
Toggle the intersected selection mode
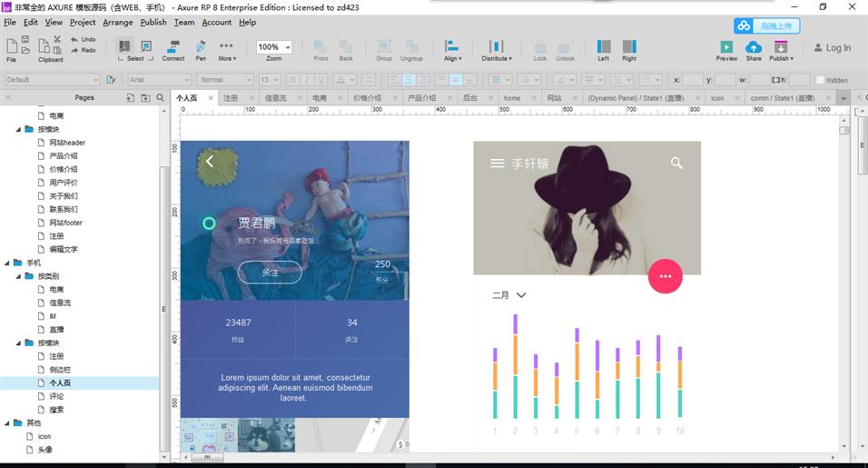[124, 46]
